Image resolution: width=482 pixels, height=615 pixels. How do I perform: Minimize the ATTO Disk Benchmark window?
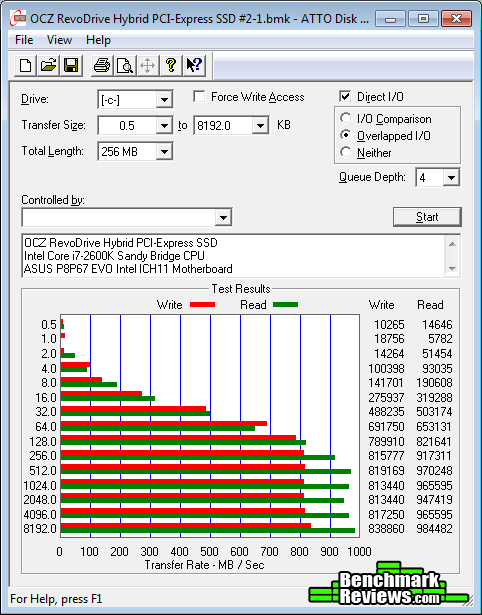391,18
